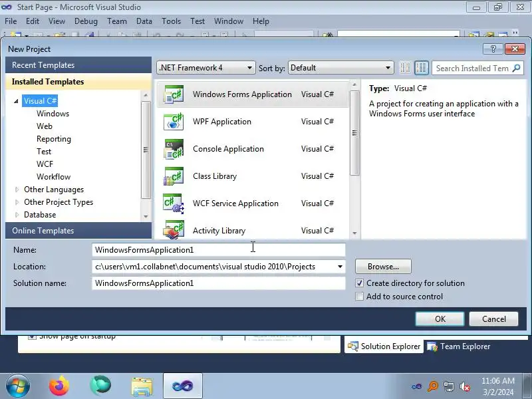Click the OK button
532x399 pixels.
coord(440,319)
